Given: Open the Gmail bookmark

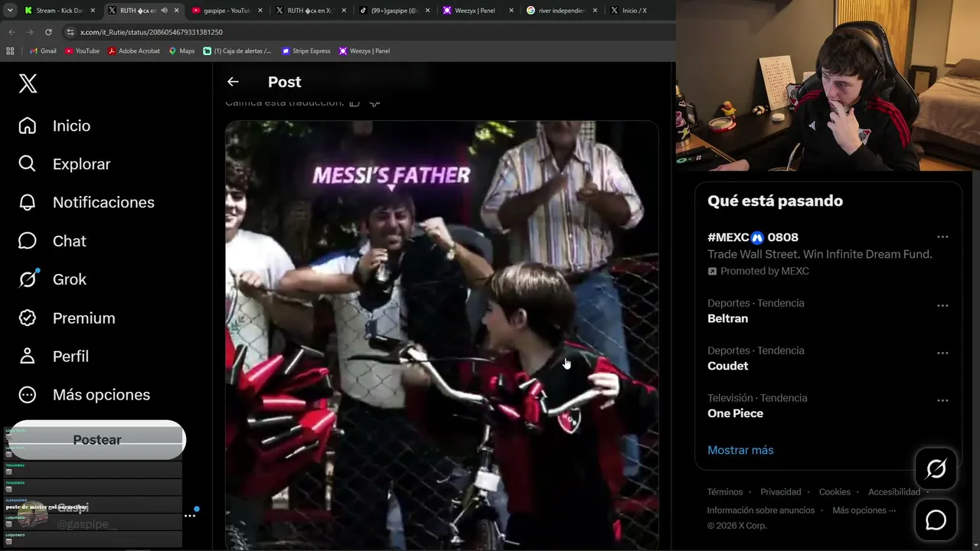Looking at the screenshot, I should click(43, 51).
